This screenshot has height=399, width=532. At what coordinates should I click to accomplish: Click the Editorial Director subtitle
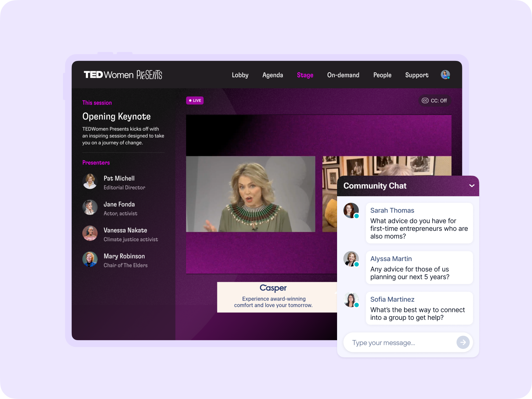[x=124, y=187]
